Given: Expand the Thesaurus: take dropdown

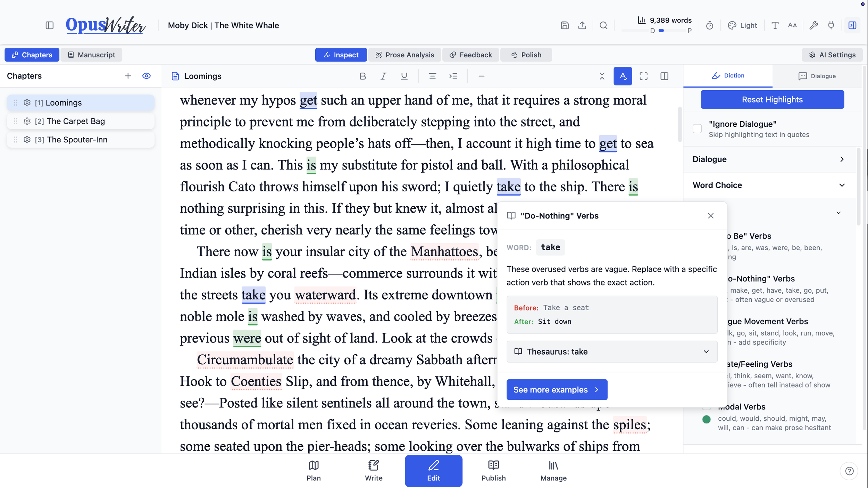Looking at the screenshot, I should coord(612,351).
